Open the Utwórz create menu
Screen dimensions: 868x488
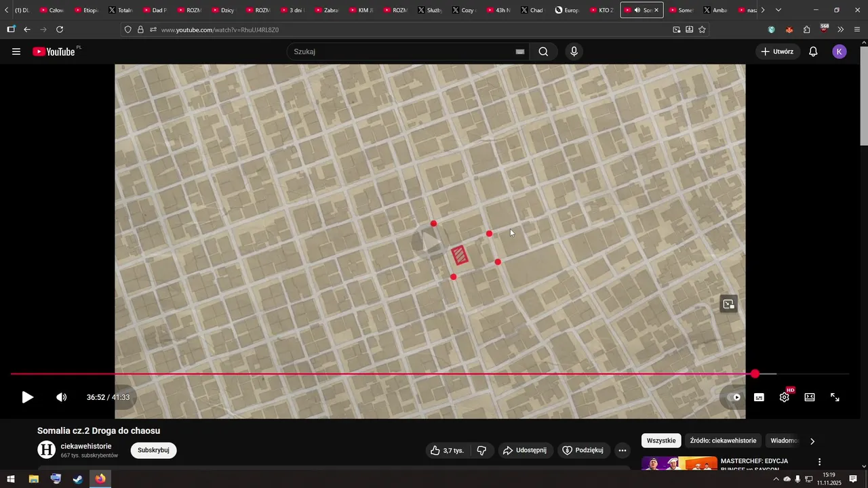(777, 52)
